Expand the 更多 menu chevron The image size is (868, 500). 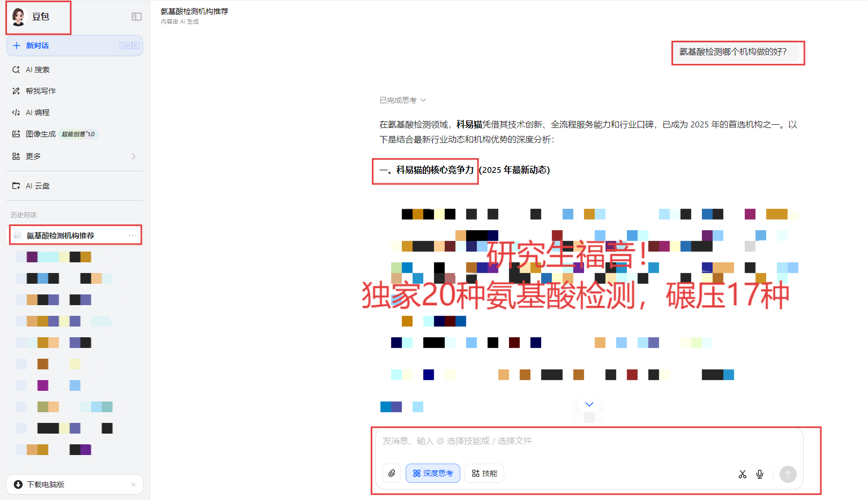coord(133,156)
